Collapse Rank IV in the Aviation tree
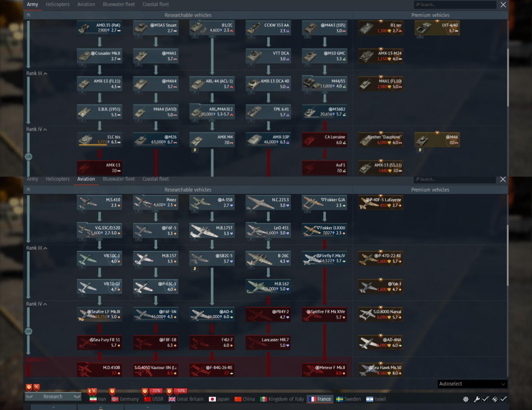The width and height of the screenshot is (532, 410). (x=37, y=304)
